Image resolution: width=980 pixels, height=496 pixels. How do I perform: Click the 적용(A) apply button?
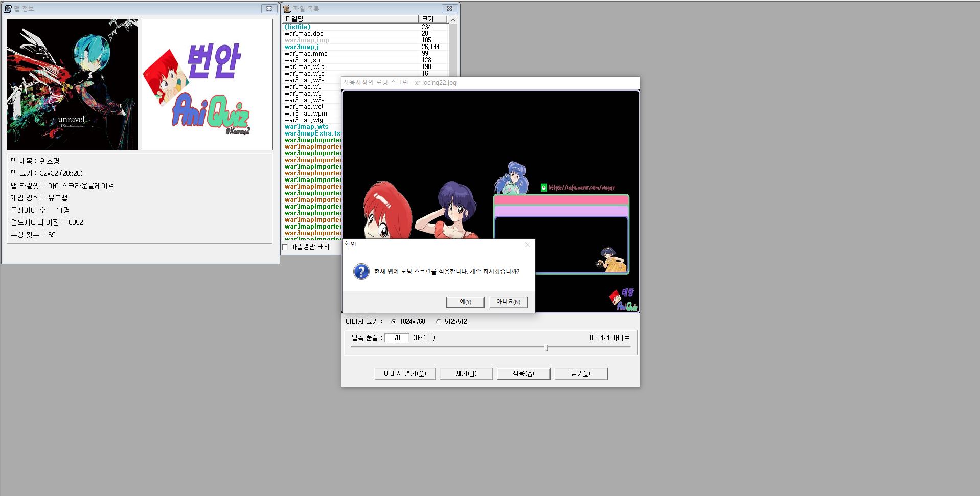(523, 374)
